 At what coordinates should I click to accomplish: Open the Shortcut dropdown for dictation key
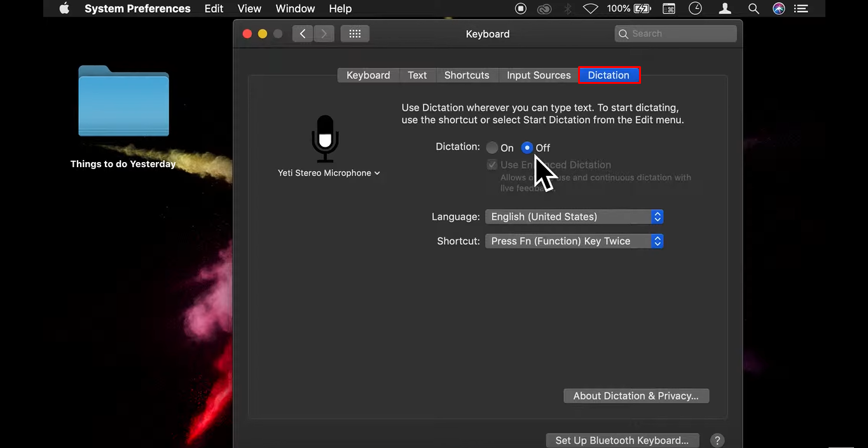tap(574, 241)
